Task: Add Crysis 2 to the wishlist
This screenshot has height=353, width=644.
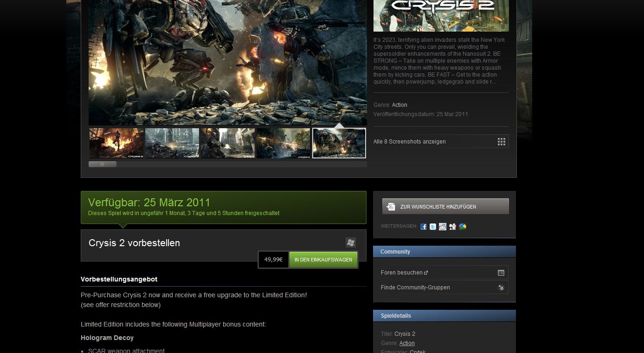Action: click(445, 206)
